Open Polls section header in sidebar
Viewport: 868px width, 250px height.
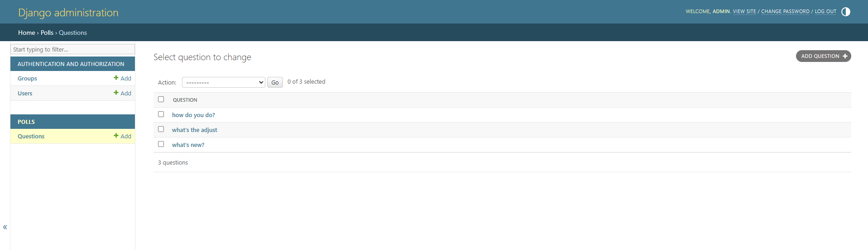(x=26, y=122)
